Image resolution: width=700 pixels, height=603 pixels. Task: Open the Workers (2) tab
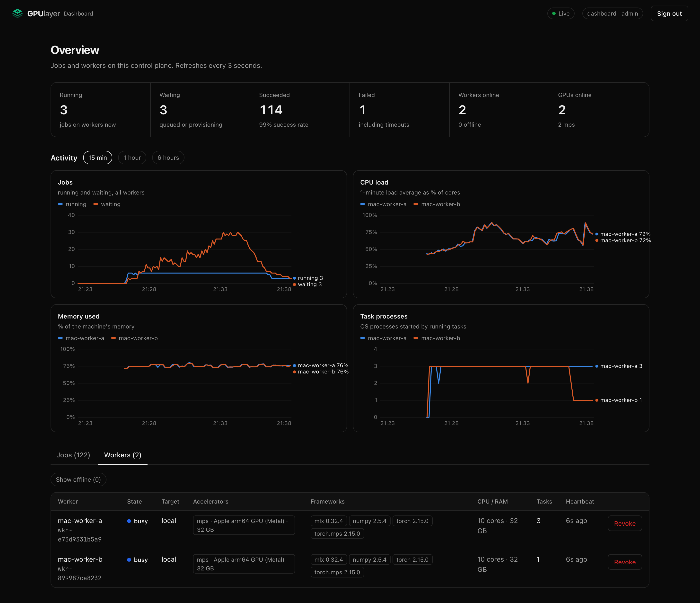tap(123, 455)
